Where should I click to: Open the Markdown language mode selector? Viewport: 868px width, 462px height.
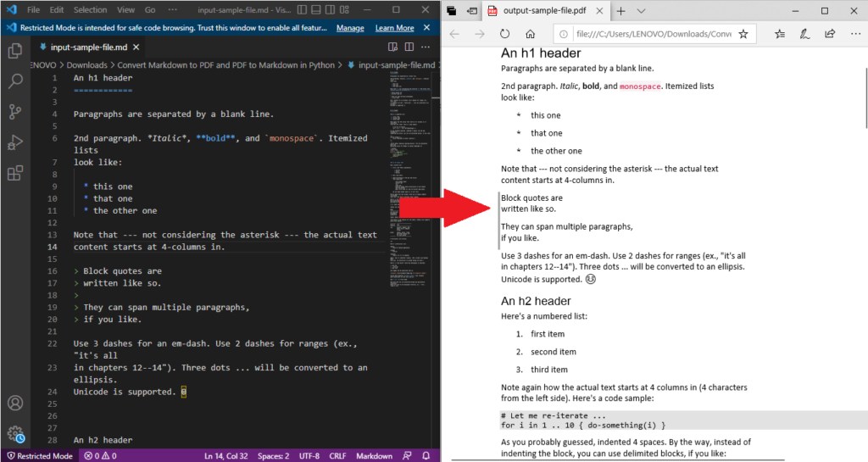pyautogui.click(x=374, y=456)
